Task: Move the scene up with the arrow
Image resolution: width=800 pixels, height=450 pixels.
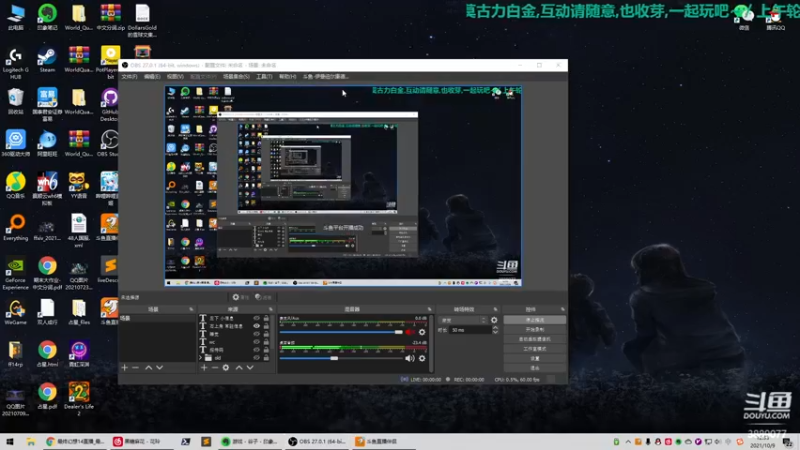Action: (148, 367)
